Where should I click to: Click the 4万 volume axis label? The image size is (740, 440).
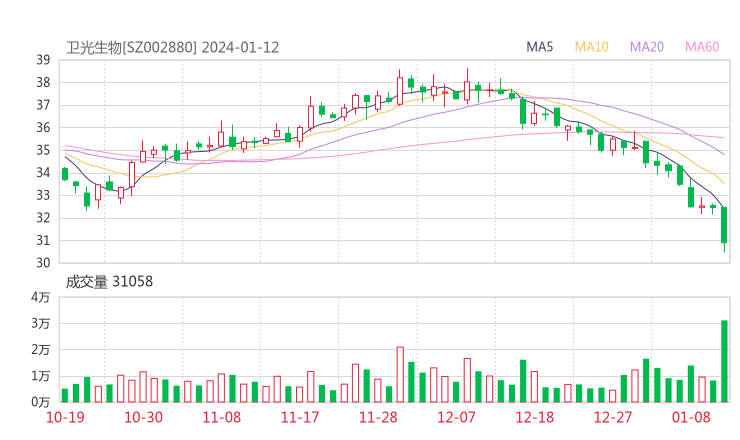click(x=41, y=297)
